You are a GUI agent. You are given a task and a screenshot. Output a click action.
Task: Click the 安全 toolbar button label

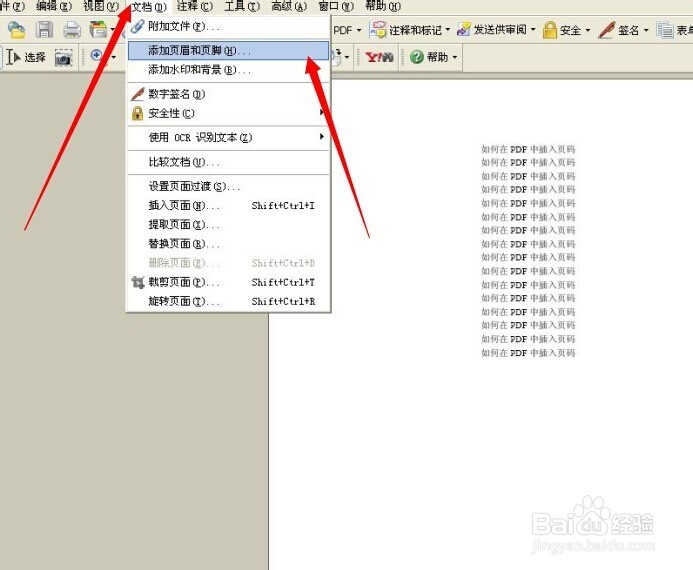(570, 30)
